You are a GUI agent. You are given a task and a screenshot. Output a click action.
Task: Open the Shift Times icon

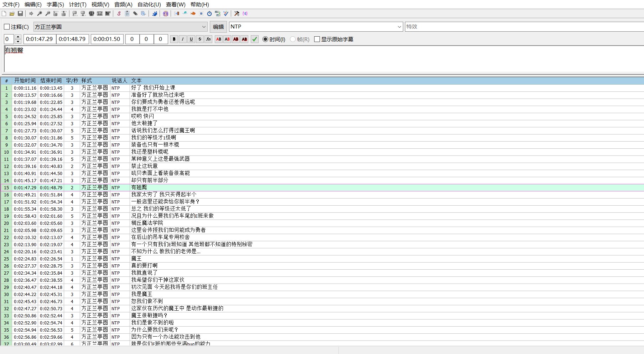(177, 14)
